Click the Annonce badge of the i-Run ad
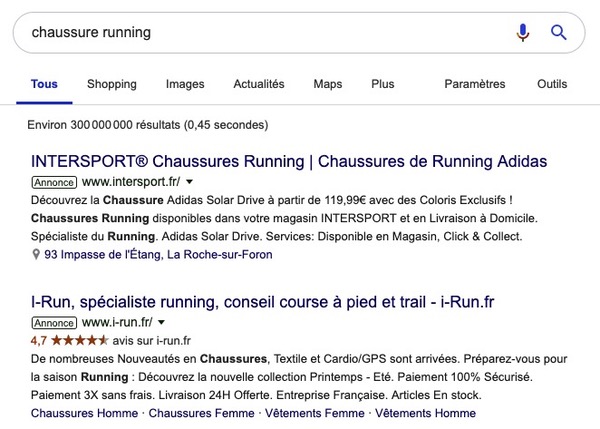Screen dimensions: 600x429 [x=54, y=323]
